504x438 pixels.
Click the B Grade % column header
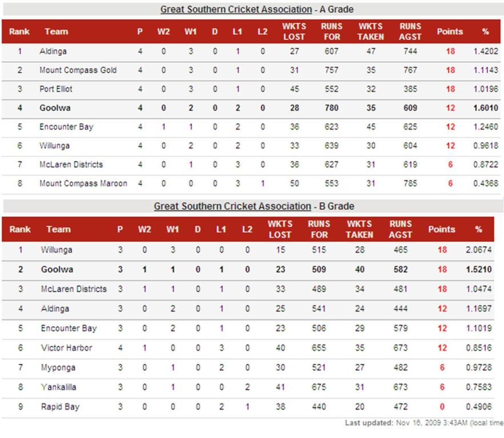(x=478, y=229)
